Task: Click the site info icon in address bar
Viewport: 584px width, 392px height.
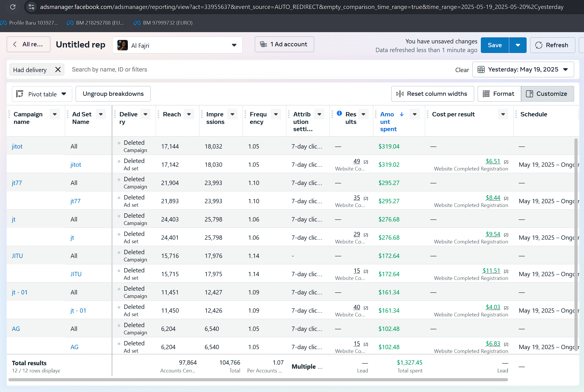Action: (31, 7)
